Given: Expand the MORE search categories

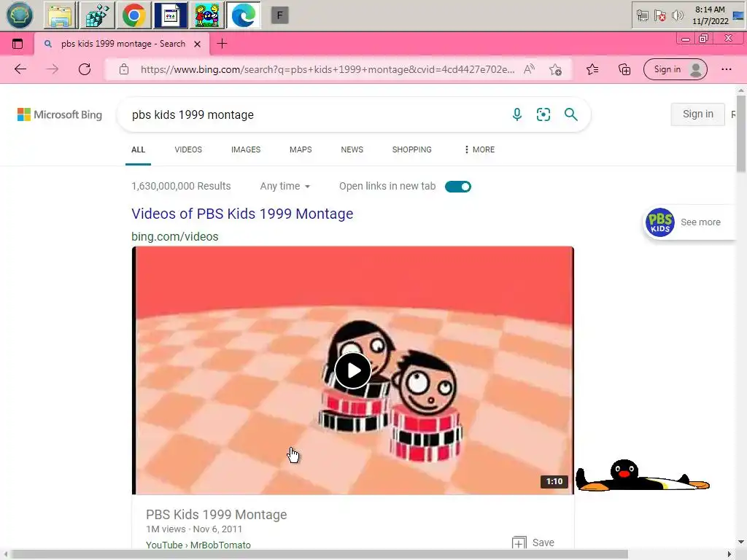Looking at the screenshot, I should point(480,149).
